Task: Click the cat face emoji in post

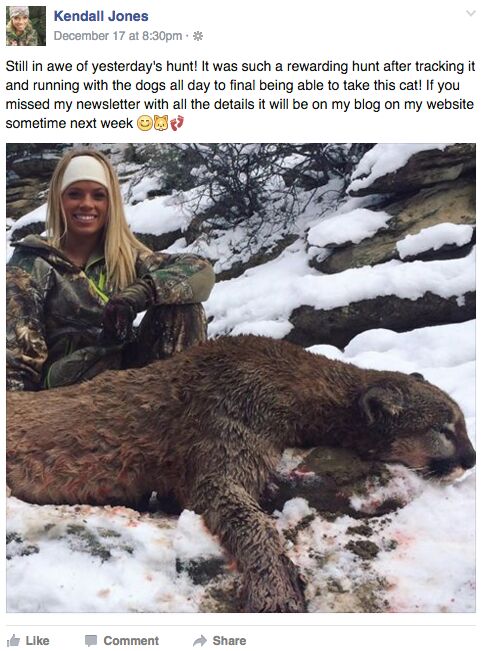Action: tap(161, 123)
